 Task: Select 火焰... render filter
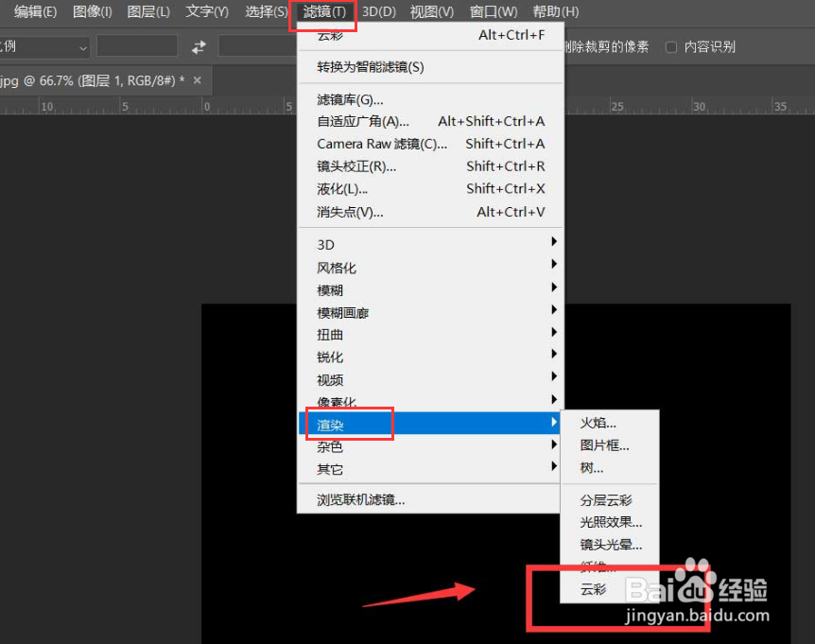pyautogui.click(x=610, y=423)
